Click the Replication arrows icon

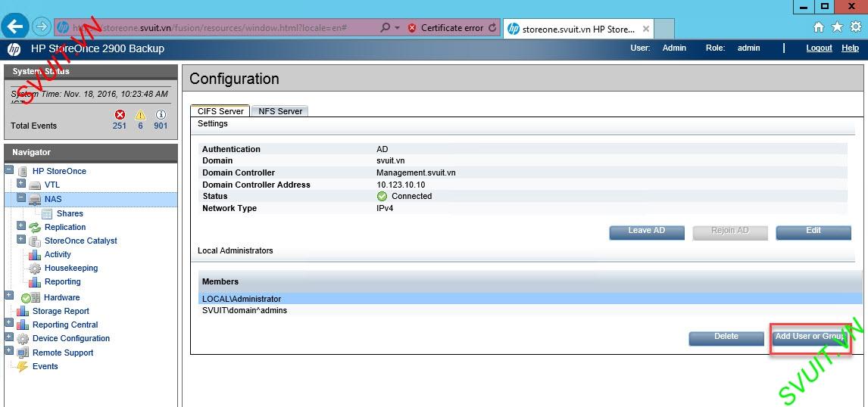click(35, 227)
